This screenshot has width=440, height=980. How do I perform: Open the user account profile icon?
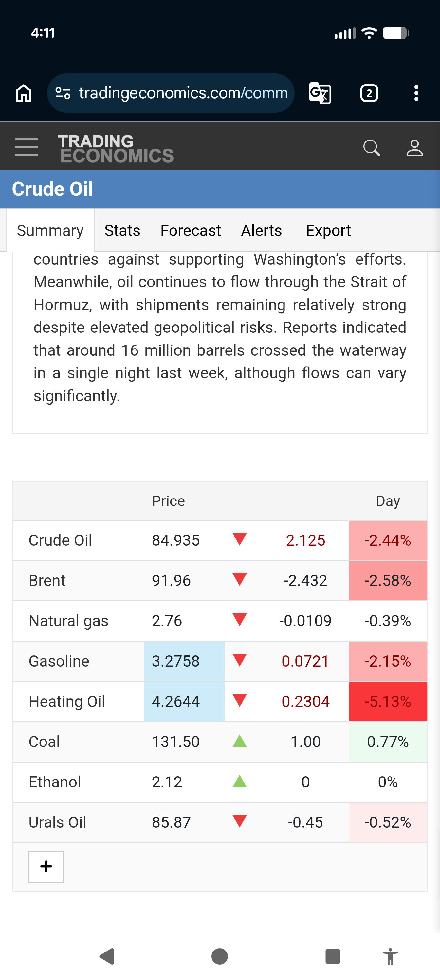(414, 148)
